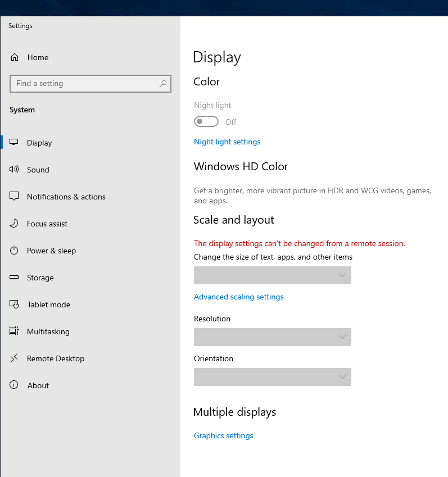
Task: Go to Home in sidebar
Action: point(90,57)
